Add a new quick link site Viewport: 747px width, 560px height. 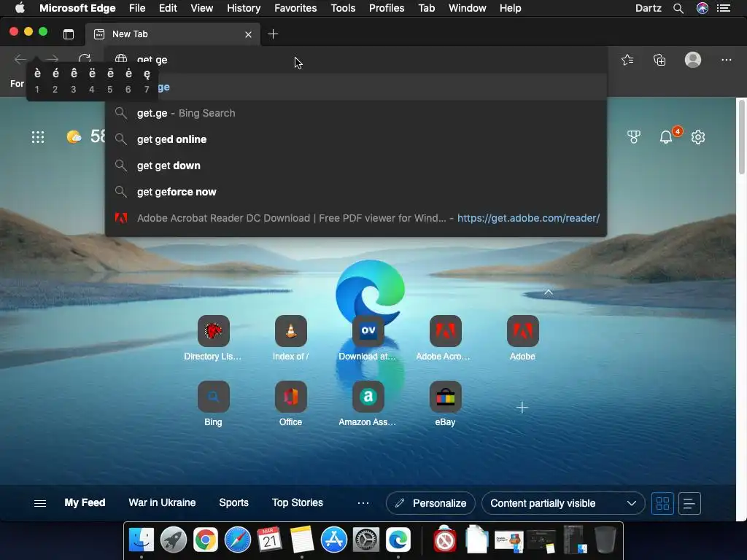tap(522, 408)
